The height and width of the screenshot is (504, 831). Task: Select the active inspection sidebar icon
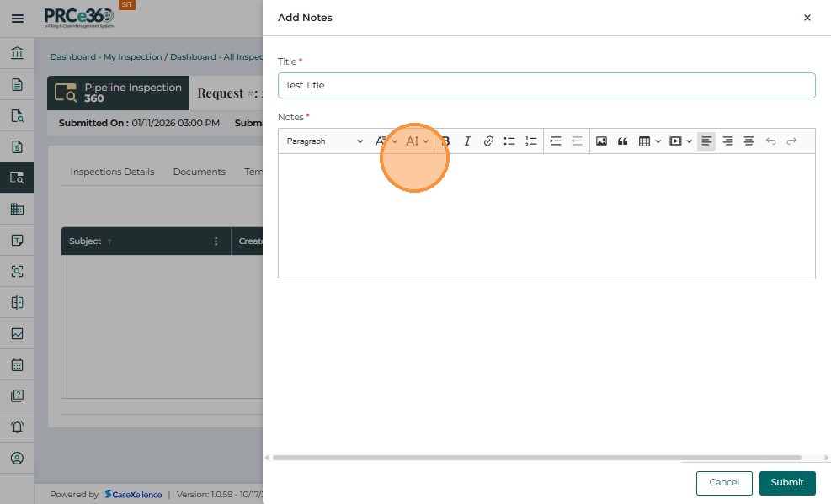pos(17,178)
